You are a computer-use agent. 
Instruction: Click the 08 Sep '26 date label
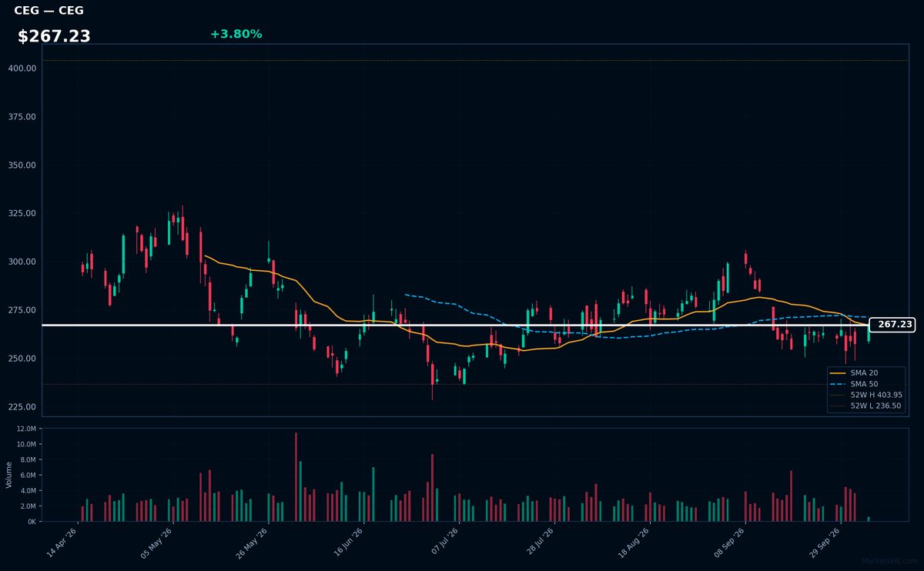731,543
